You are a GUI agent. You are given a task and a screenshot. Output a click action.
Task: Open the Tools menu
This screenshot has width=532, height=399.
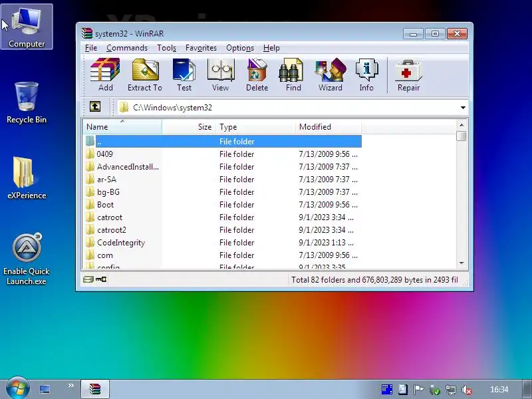click(166, 48)
